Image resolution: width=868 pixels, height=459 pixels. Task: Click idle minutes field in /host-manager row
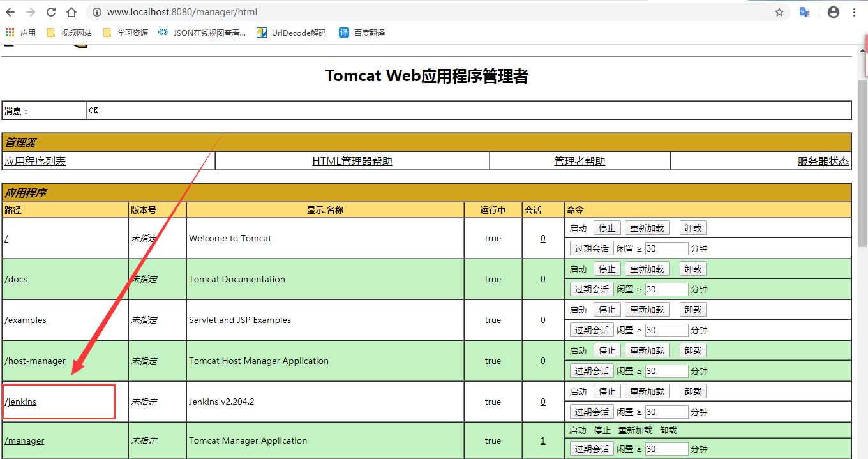tap(667, 371)
